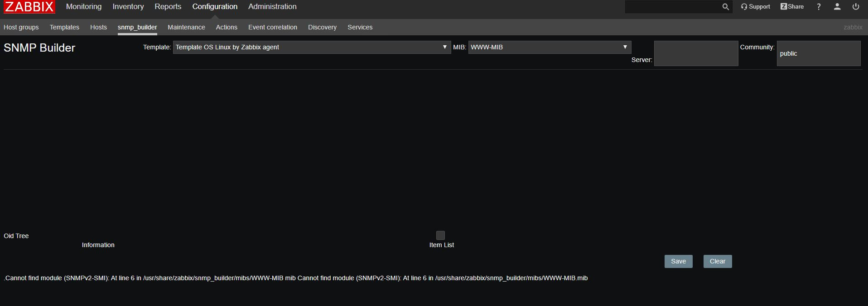This screenshot has width=868, height=306.
Task: Expand the Template dropdown
Action: pyautogui.click(x=312, y=47)
